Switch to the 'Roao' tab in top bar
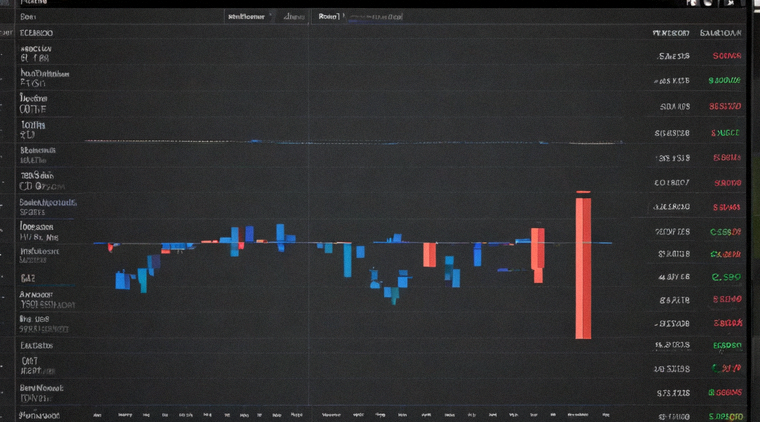 coord(329,16)
